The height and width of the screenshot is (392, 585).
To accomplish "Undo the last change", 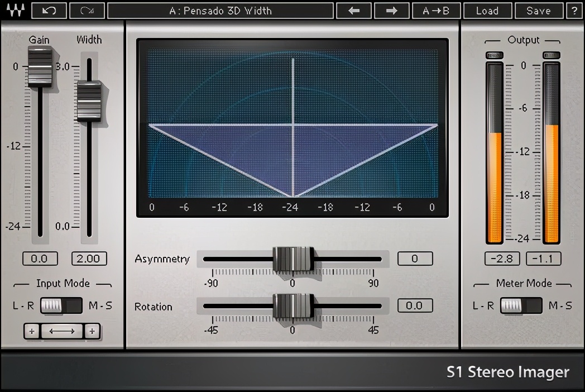I will click(49, 11).
